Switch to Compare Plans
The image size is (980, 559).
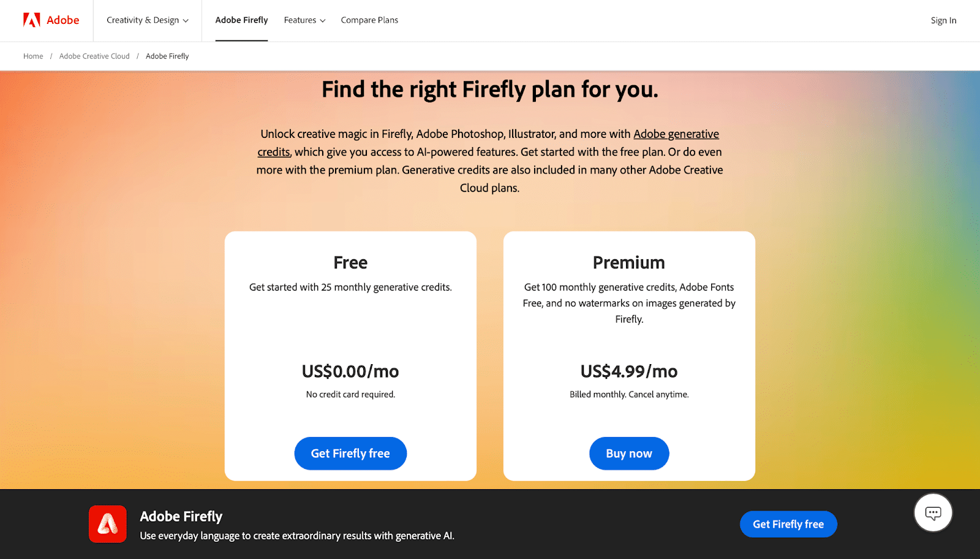click(x=369, y=20)
